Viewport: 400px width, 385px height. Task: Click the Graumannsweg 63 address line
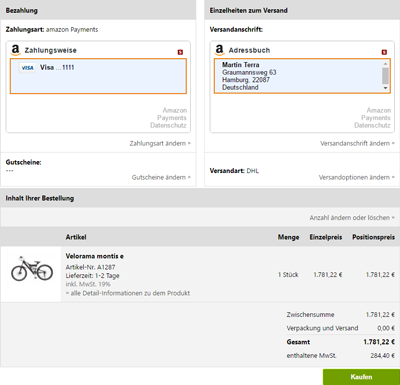coord(249,72)
